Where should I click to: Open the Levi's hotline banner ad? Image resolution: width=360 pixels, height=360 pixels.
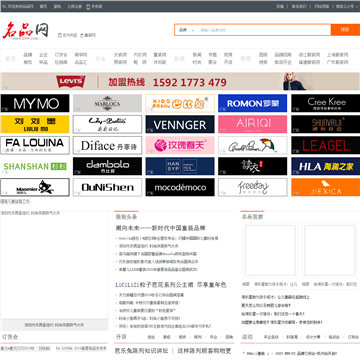pos(180,82)
